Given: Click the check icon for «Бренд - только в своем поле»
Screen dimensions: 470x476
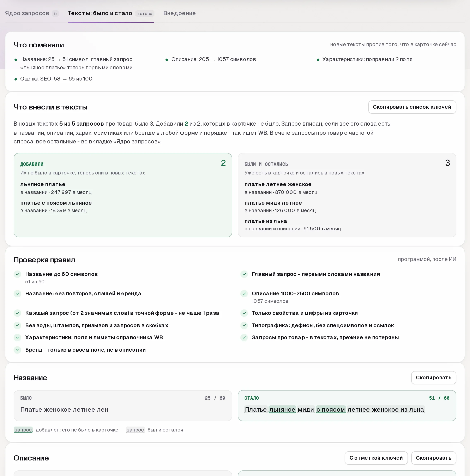Looking at the screenshot, I should pos(18,350).
